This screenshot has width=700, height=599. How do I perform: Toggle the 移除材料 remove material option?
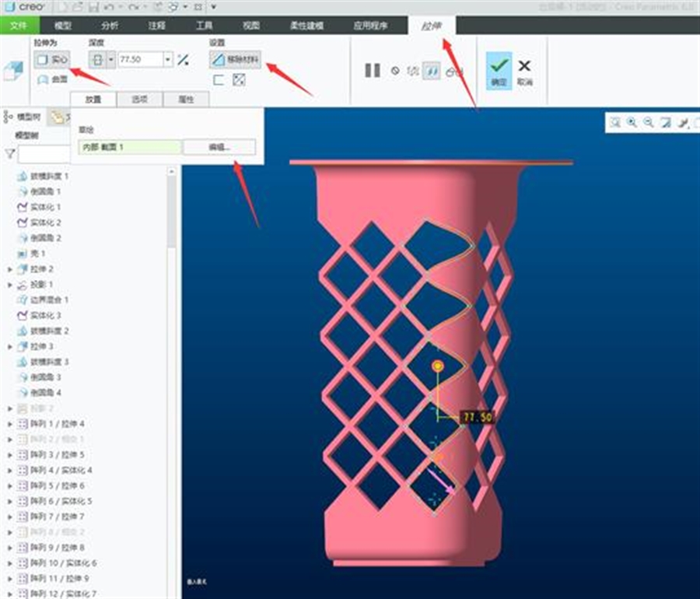[235, 59]
